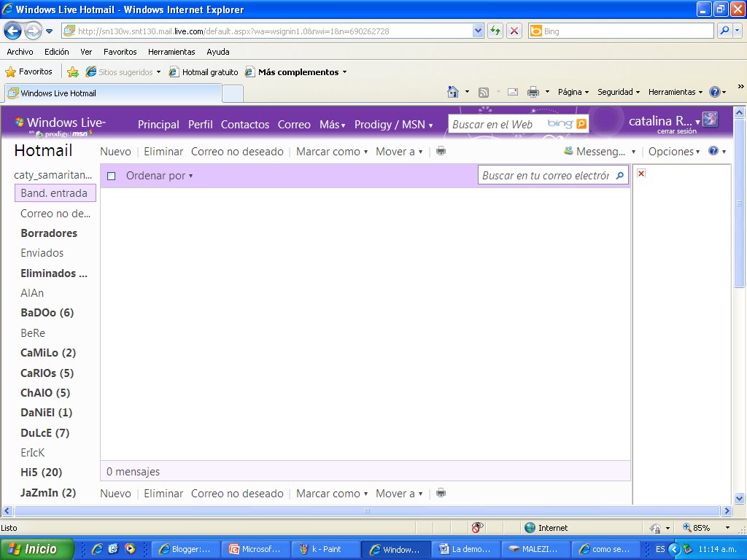Click the Bing web search orange button

[581, 124]
